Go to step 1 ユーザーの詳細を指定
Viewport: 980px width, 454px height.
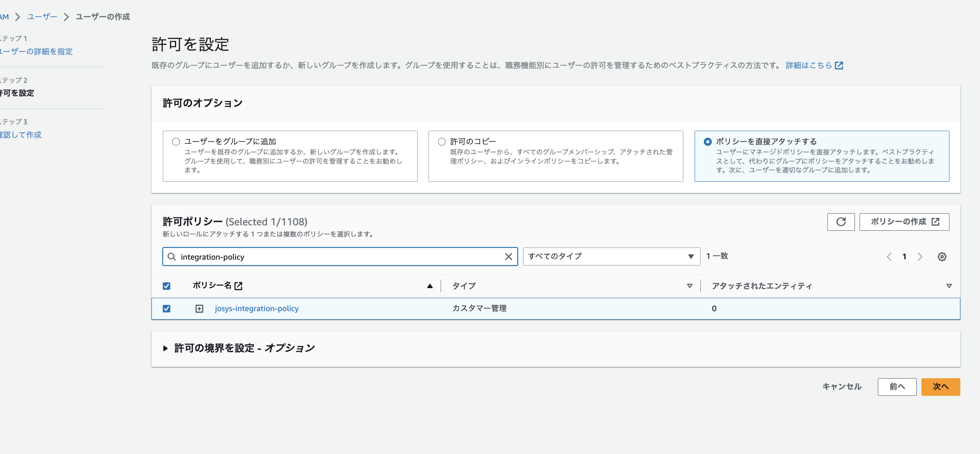coord(37,52)
